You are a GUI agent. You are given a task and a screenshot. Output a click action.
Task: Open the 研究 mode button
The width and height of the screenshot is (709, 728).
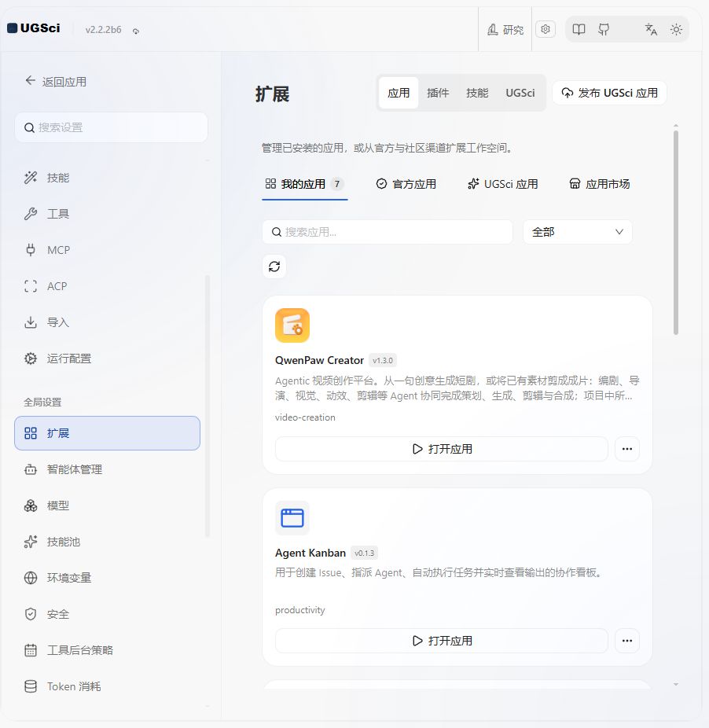pyautogui.click(x=505, y=30)
